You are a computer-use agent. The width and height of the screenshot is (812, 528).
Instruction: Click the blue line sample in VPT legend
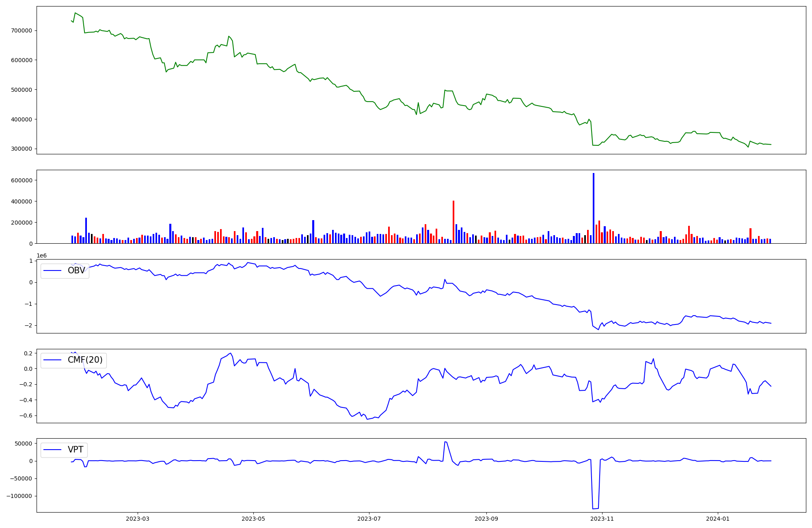[x=52, y=450]
